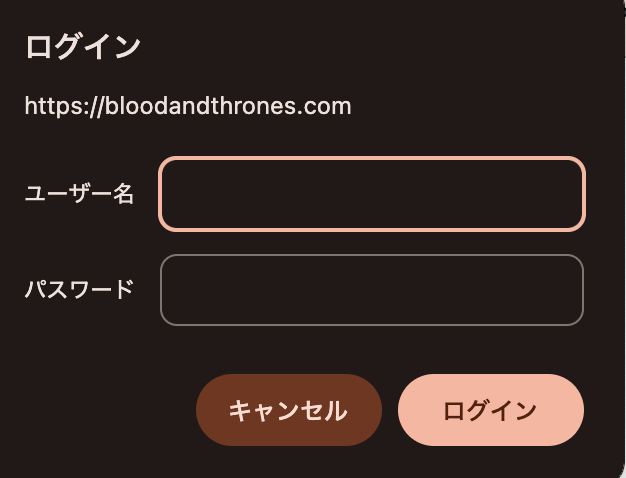Cancel the login dialog
This screenshot has width=626, height=478.
288,410
